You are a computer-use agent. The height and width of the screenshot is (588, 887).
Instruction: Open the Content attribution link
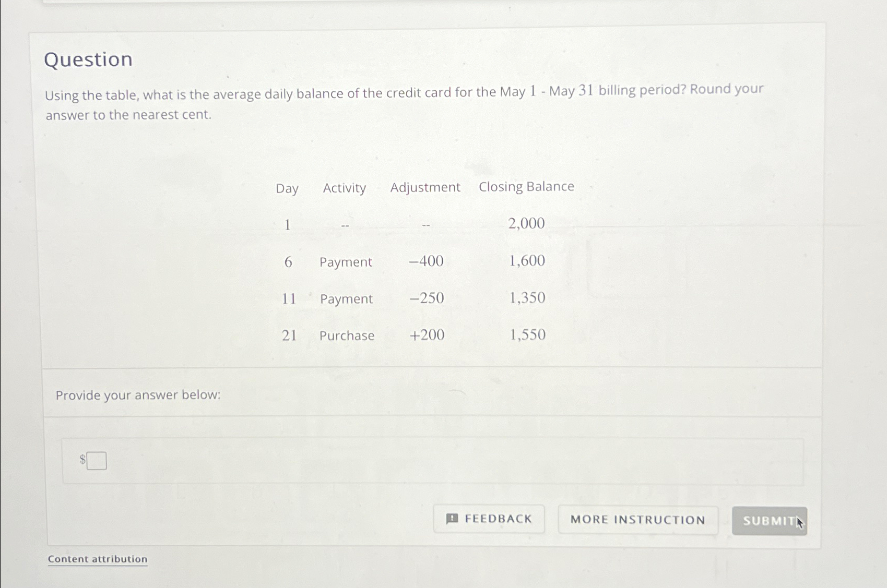(97, 559)
